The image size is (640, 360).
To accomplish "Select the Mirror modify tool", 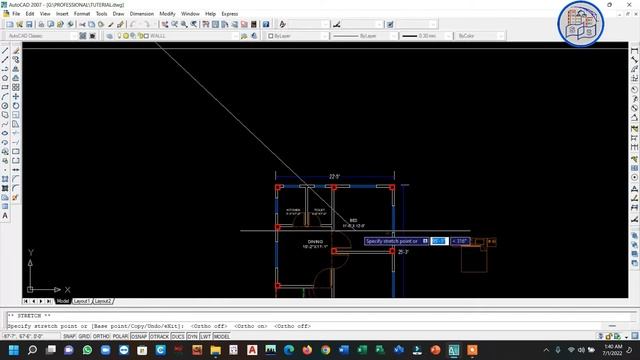I will click(16, 69).
